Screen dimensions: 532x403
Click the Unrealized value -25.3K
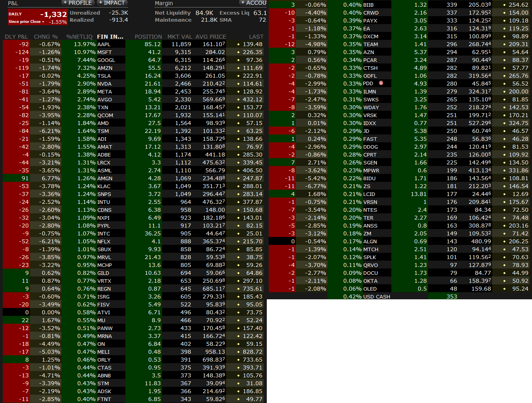(119, 13)
